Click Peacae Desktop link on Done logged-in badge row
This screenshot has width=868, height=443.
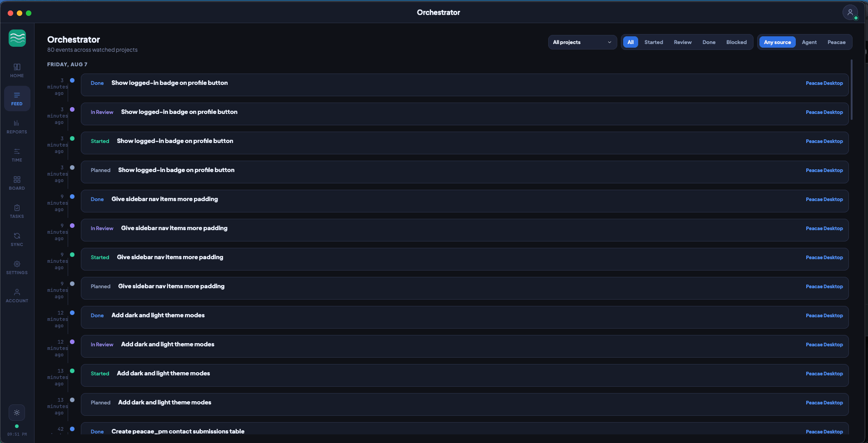click(x=824, y=83)
